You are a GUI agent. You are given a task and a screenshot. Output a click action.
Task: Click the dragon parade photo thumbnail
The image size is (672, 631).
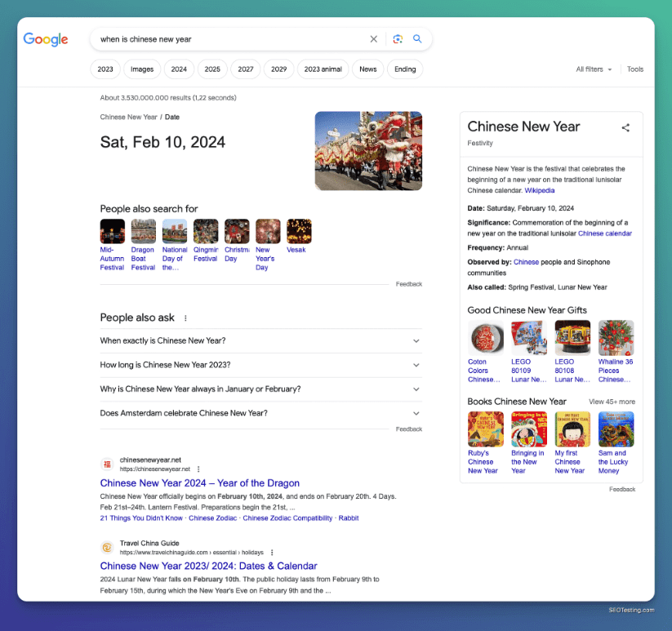pyautogui.click(x=368, y=151)
